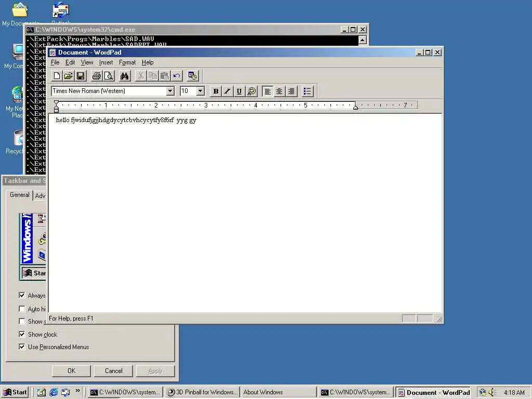Click the text 'hello' in the document

[x=62, y=120]
